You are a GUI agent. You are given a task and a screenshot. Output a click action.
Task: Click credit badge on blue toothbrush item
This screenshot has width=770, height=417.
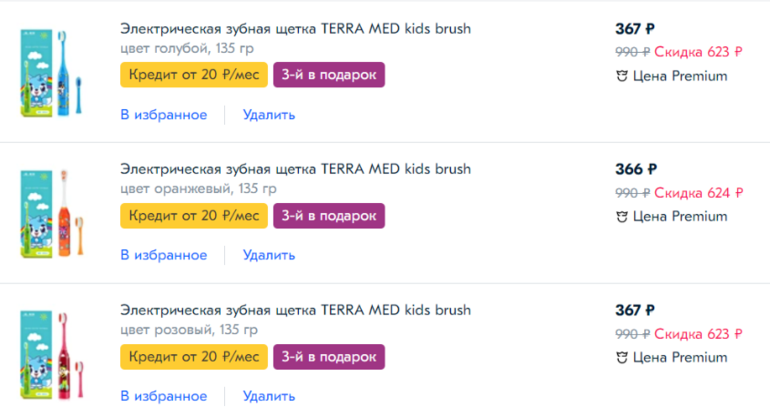click(x=194, y=75)
